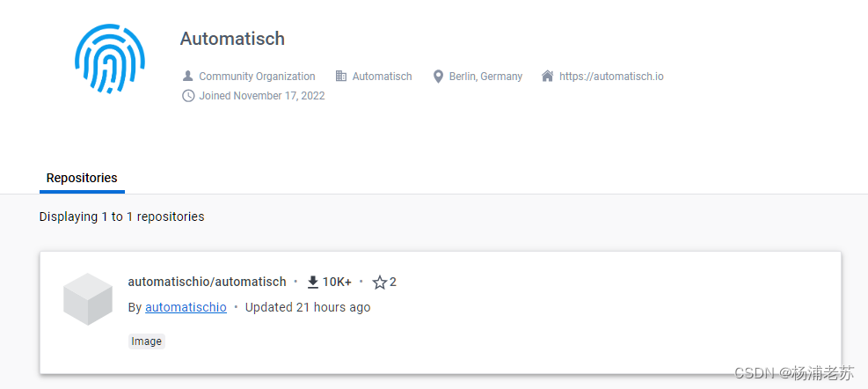Click the Image tag badge
The image size is (868, 389).
[147, 341]
